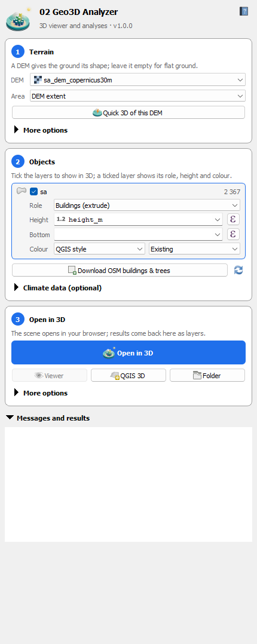Expand More options under Open in 3D
257x644 pixels.
coord(40,393)
